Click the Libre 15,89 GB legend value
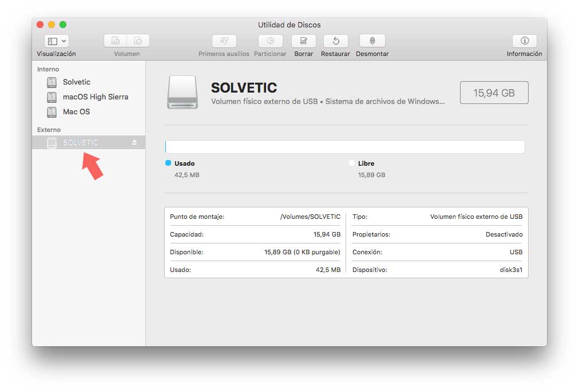The height and width of the screenshot is (392, 579). (371, 175)
